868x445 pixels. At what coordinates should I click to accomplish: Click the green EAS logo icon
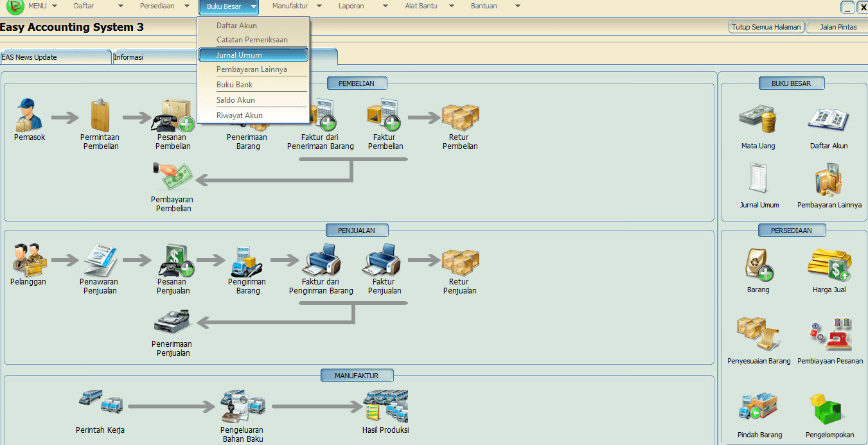click(x=14, y=7)
